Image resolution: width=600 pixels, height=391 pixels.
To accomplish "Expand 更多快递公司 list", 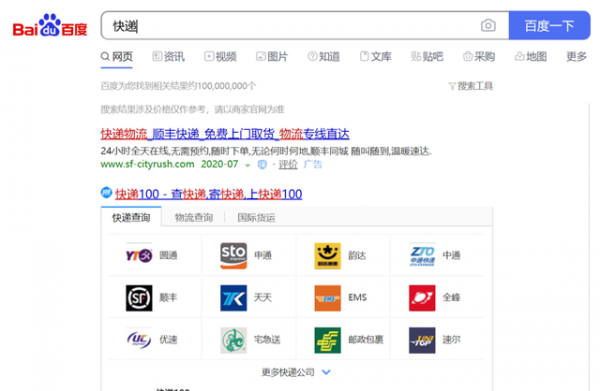I will pos(296,372).
